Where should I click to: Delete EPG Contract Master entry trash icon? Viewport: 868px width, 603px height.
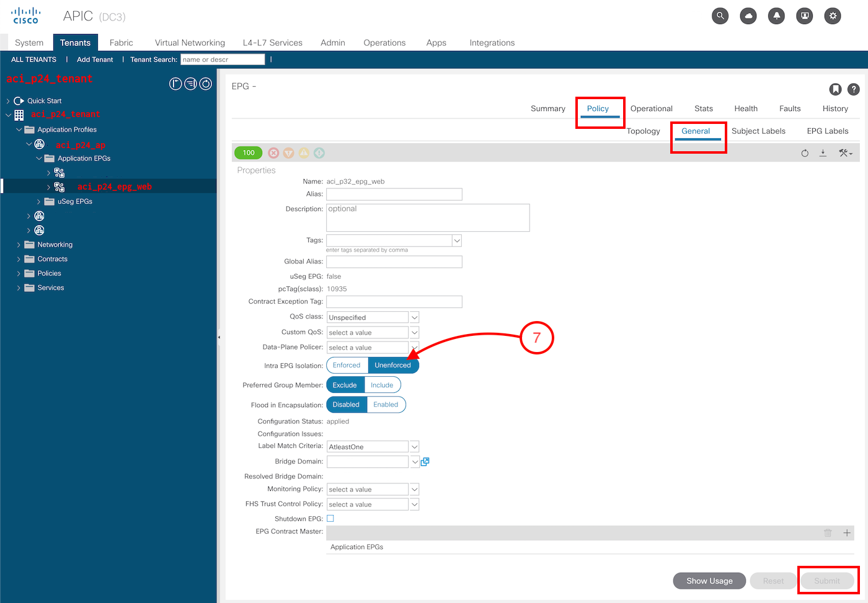(828, 533)
